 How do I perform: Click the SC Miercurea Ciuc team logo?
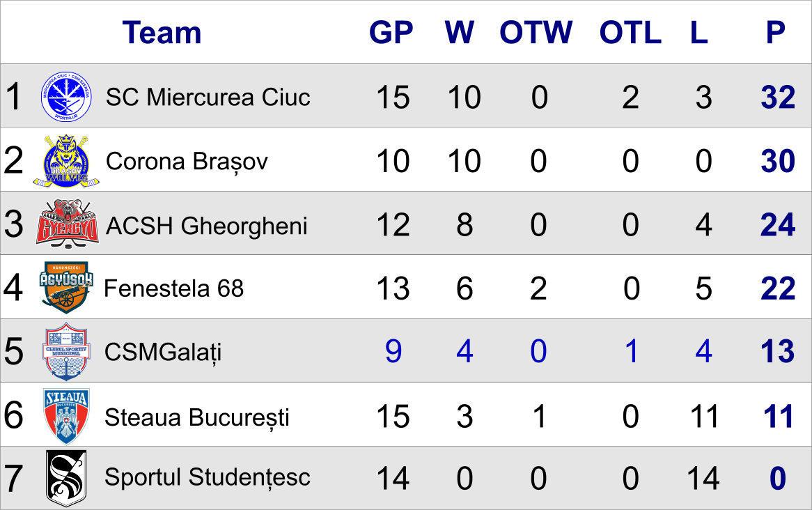tap(66, 97)
